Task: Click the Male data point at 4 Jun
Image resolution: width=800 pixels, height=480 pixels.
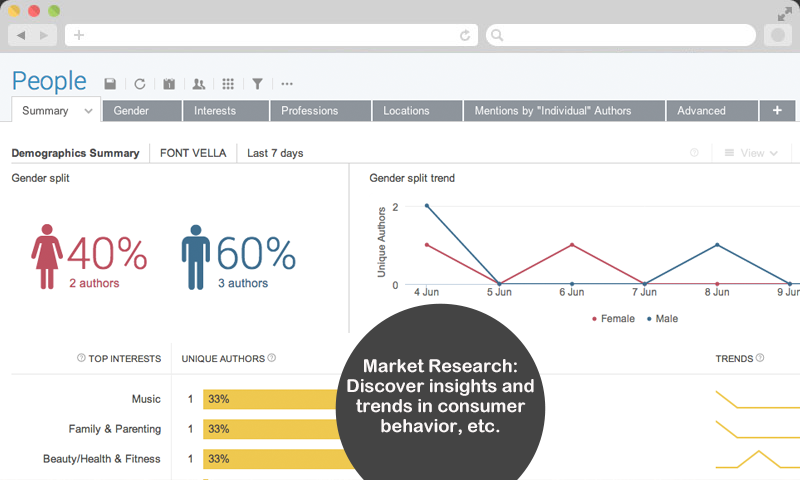Action: (427, 206)
